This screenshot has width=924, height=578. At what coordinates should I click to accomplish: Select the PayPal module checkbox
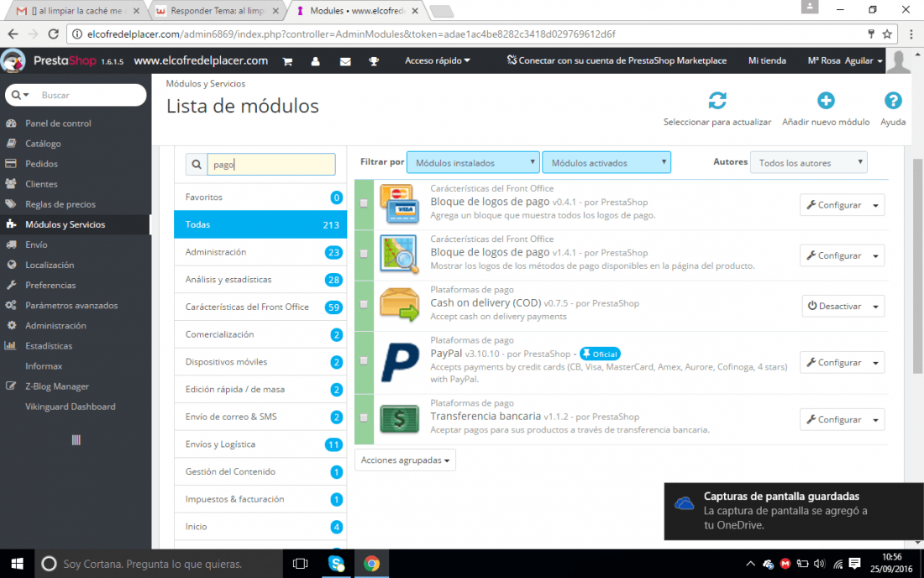point(364,360)
